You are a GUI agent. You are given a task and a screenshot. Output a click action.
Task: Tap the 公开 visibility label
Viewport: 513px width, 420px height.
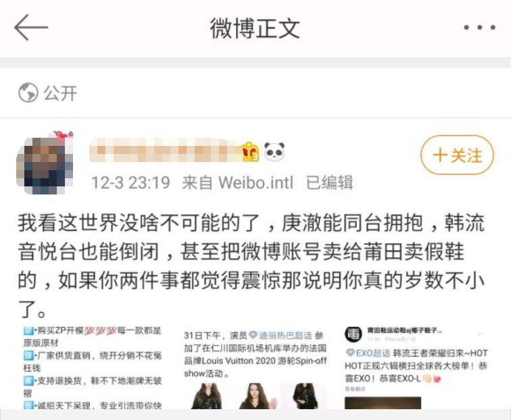61,93
